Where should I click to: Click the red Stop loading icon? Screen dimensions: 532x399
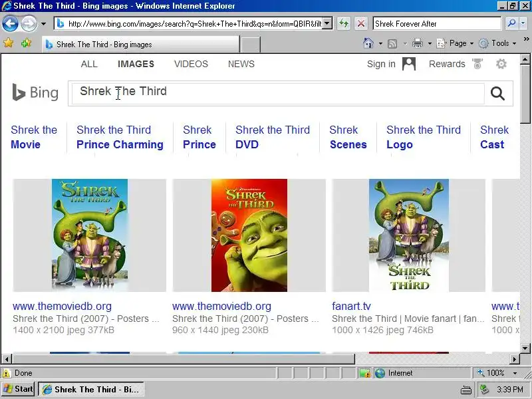click(361, 24)
